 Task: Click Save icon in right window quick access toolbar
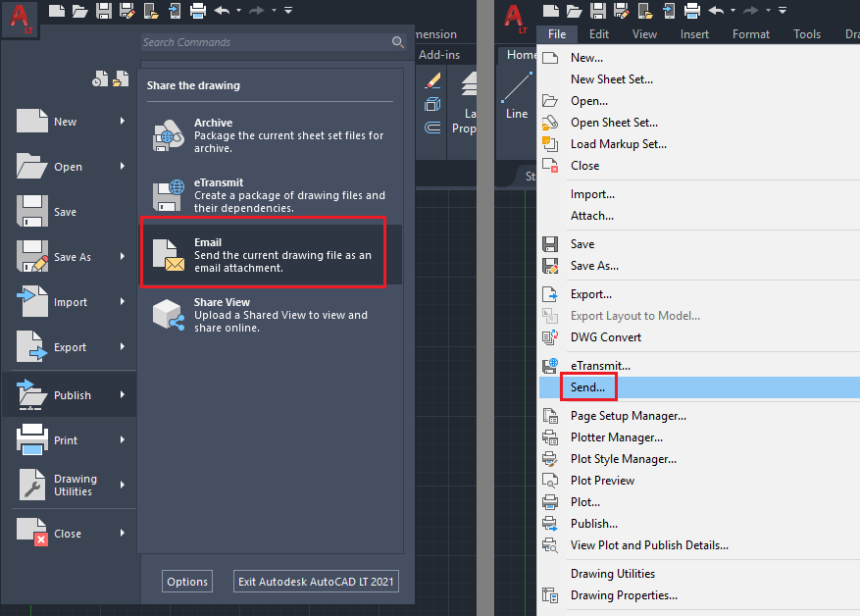tap(598, 11)
